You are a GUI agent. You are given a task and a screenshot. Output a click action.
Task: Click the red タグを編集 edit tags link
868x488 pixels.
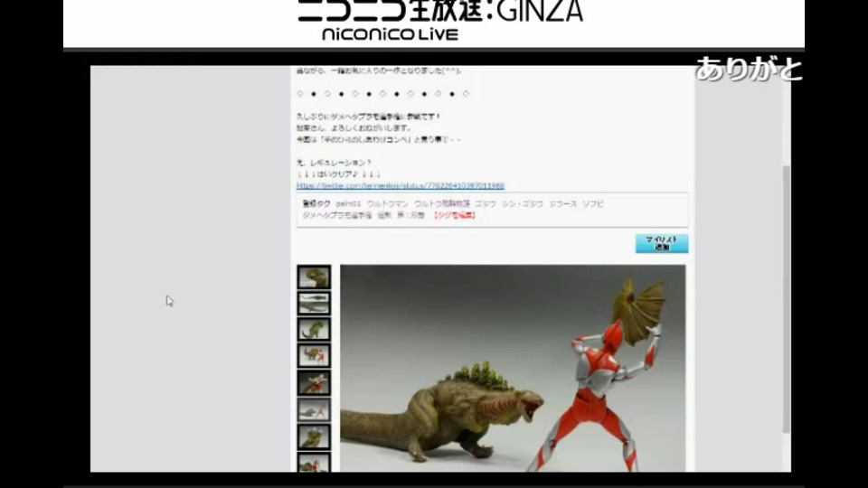[454, 215]
